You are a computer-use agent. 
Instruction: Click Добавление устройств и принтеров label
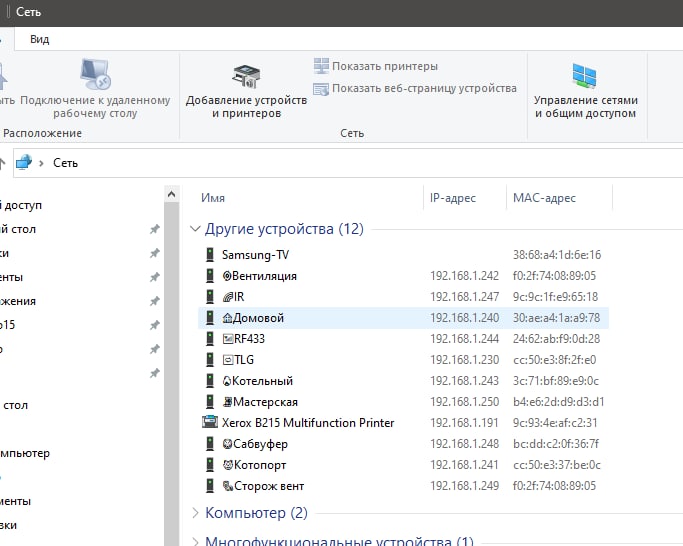(x=247, y=107)
